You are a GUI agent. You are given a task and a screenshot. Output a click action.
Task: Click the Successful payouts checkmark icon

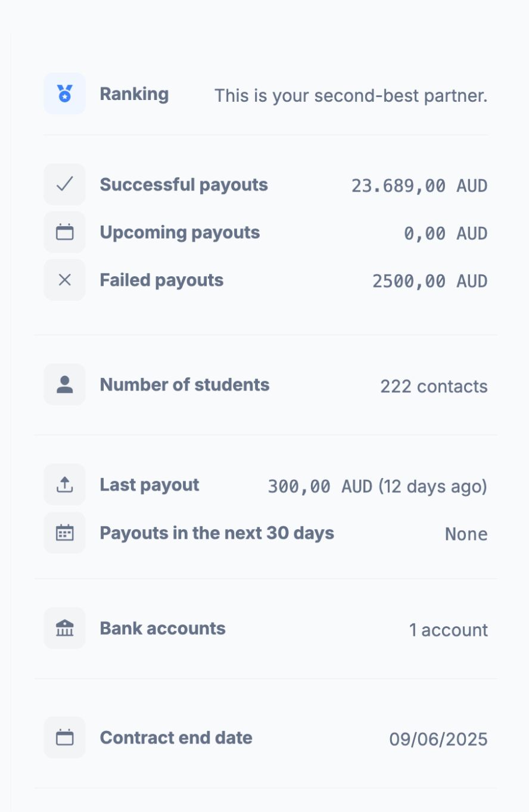tap(64, 185)
